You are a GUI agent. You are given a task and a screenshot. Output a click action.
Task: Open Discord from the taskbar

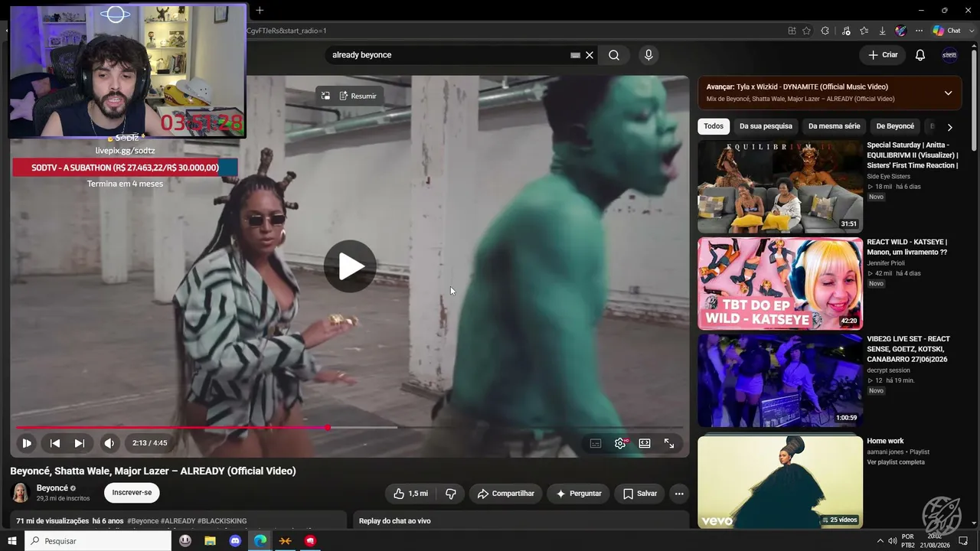coord(235,541)
